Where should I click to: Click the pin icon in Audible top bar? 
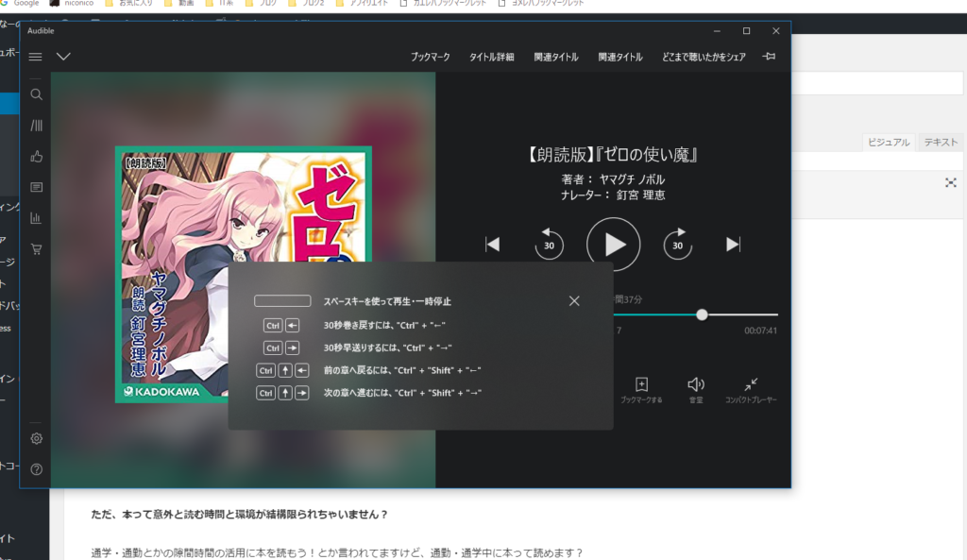[x=769, y=57]
